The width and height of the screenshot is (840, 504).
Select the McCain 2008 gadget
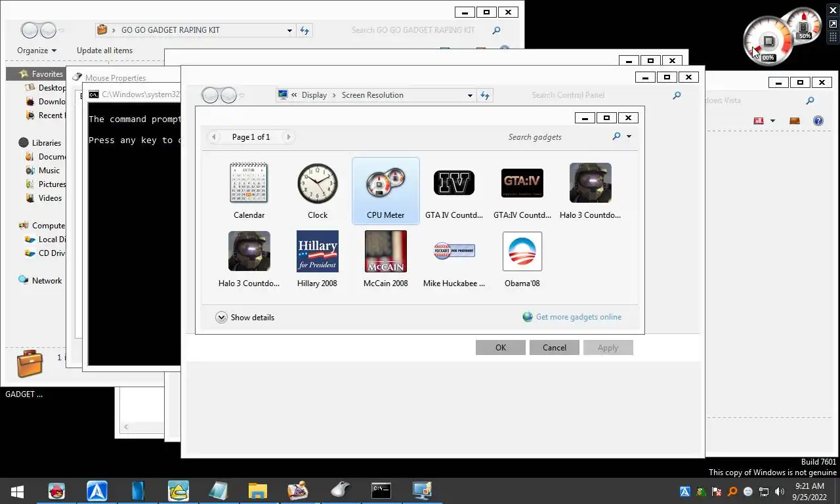(x=386, y=259)
